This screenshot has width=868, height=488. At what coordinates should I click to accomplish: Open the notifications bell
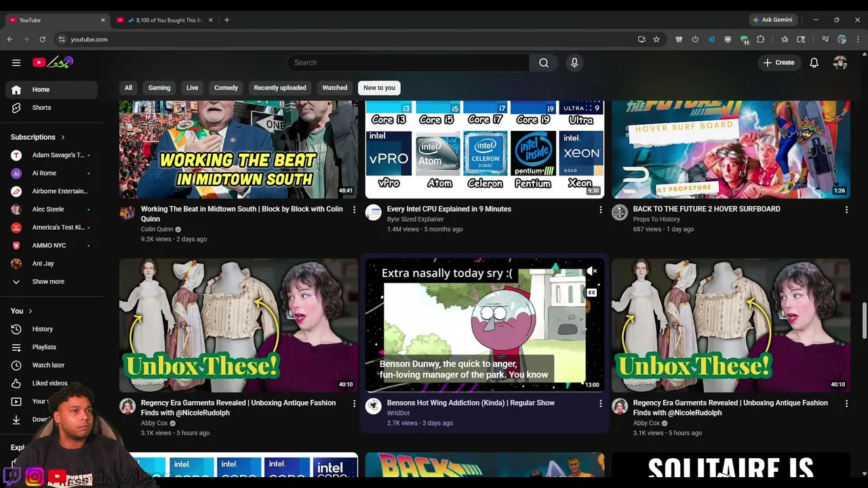pyautogui.click(x=814, y=62)
